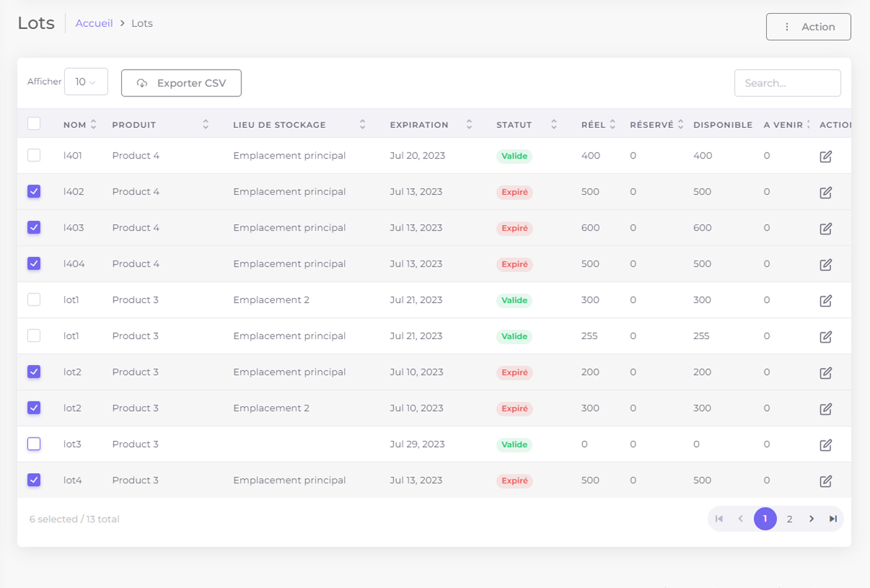The image size is (870, 588).
Task: Click the lot name "lot3"
Action: pos(72,444)
